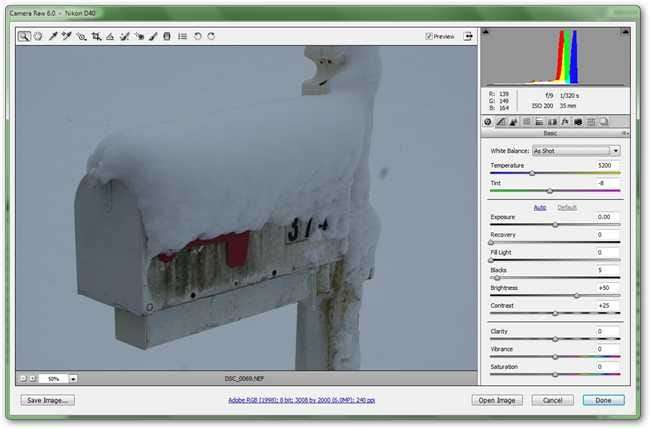Open the zoom level dropdown
This screenshot has height=429, width=650.
[x=73, y=379]
